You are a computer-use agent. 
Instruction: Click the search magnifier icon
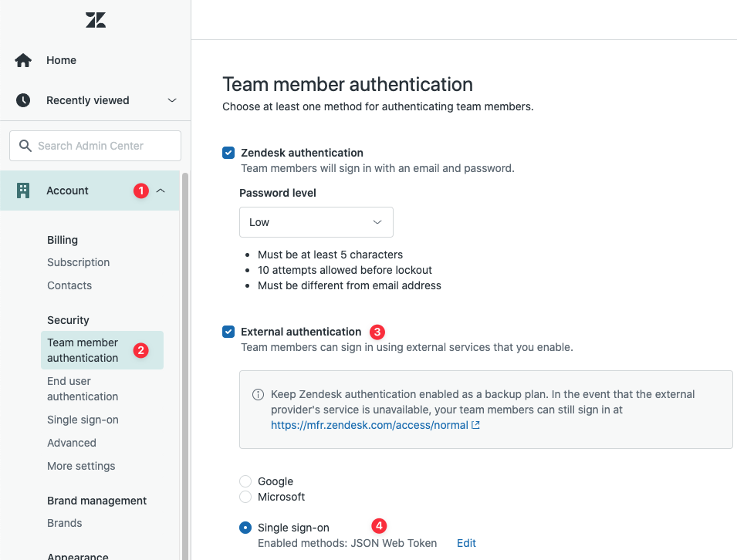tap(25, 146)
